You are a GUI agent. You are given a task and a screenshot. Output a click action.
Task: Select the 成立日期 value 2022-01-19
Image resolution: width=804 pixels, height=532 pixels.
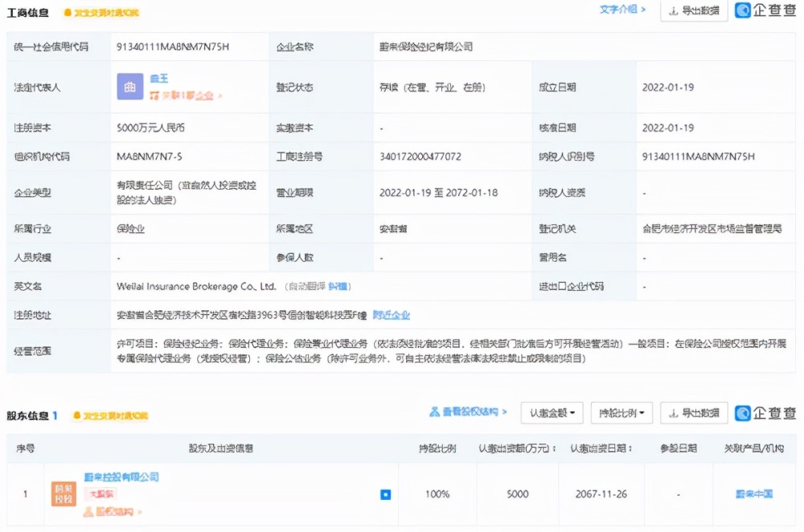click(x=668, y=87)
